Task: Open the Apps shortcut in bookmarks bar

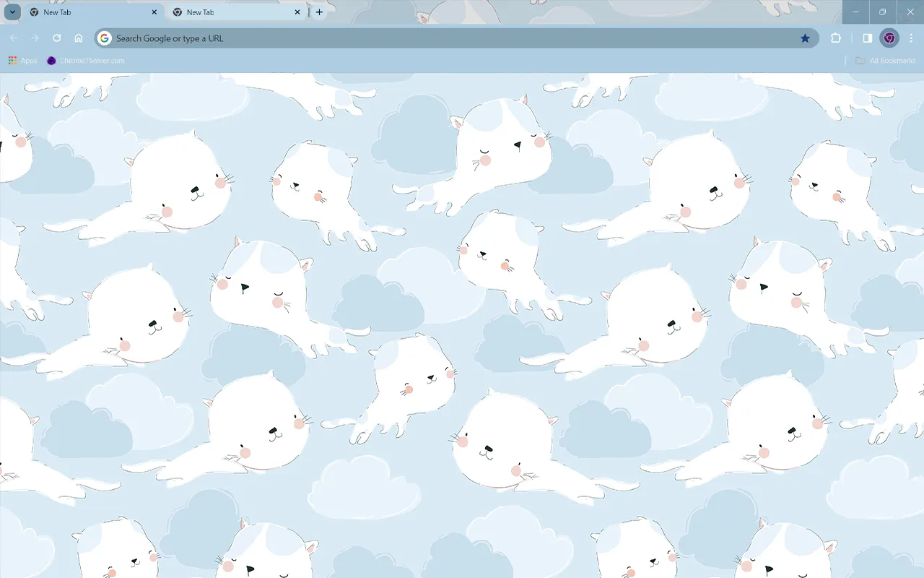Action: pyautogui.click(x=23, y=61)
